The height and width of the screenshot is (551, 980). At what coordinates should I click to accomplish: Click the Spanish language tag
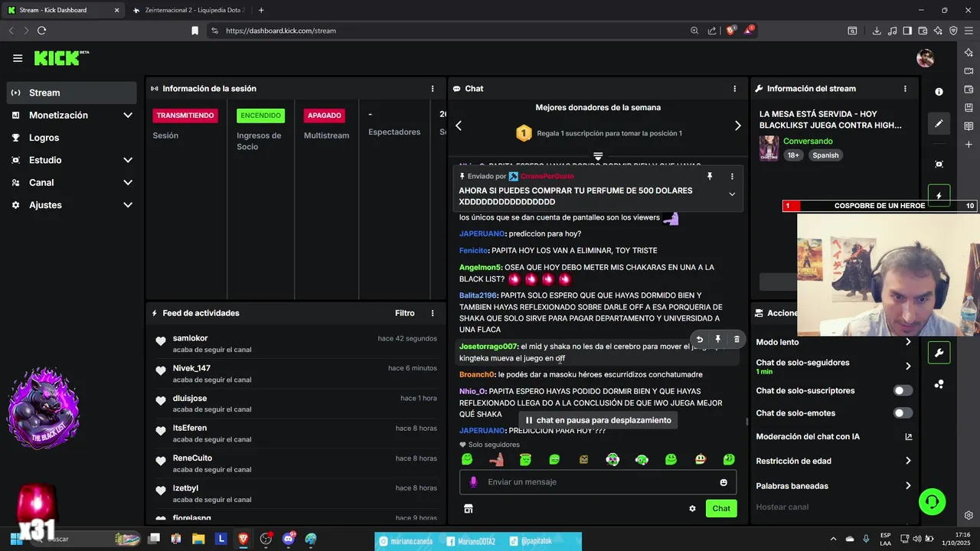825,155
